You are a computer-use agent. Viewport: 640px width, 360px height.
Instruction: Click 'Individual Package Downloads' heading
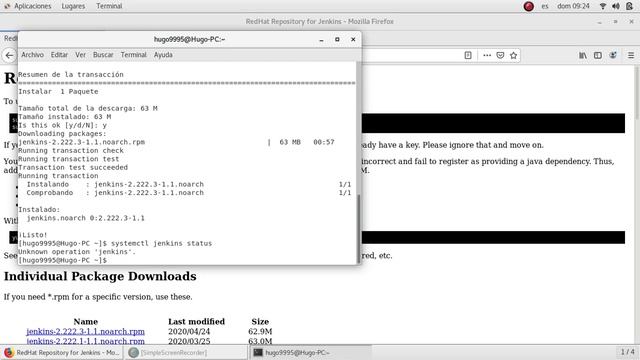point(100,276)
